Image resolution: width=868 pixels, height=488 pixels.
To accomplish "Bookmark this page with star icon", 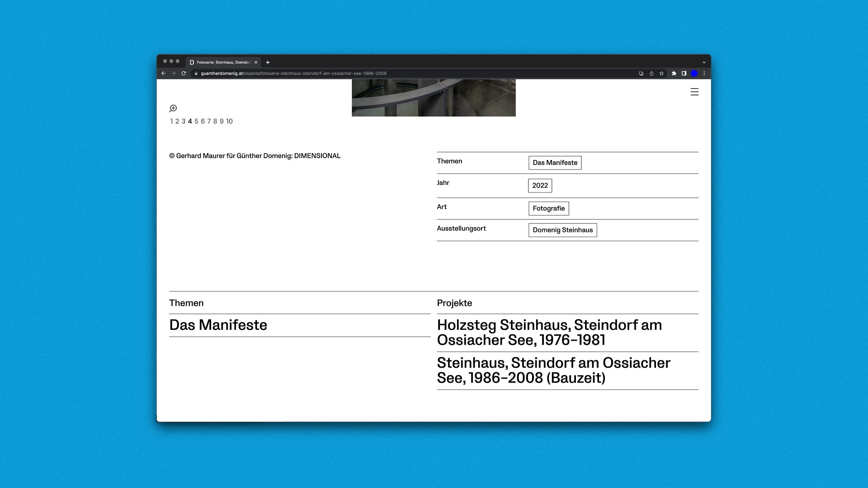I will (661, 74).
